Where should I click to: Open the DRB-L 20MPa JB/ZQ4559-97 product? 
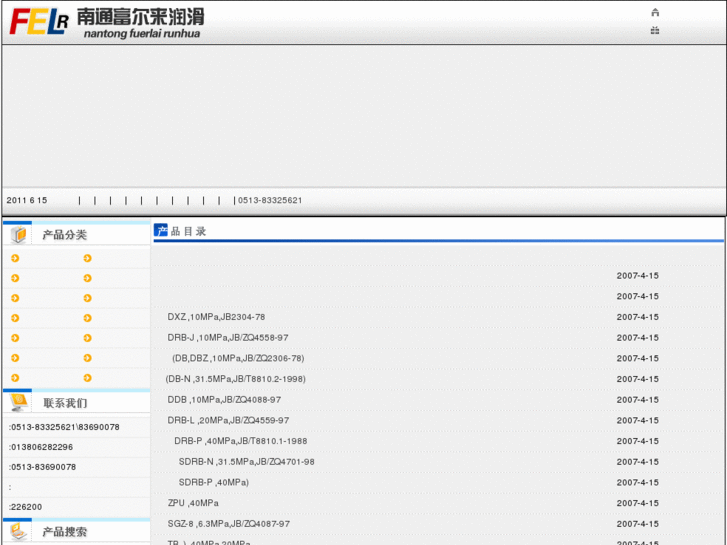pos(228,421)
